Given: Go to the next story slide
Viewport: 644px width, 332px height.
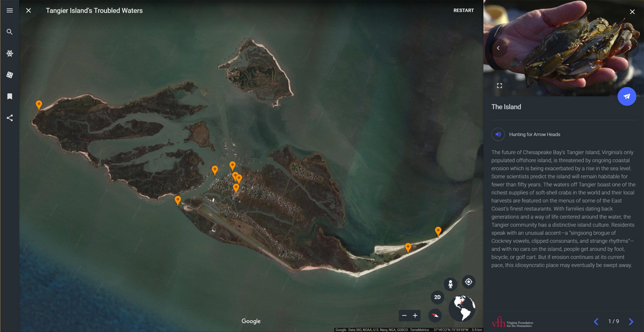Looking at the screenshot, I should pos(631,321).
